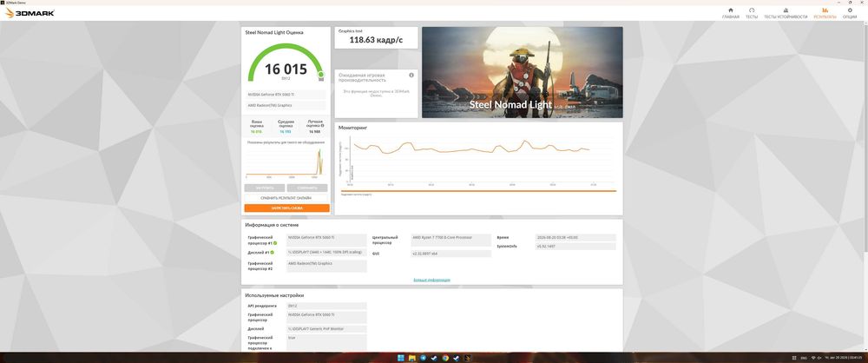The image size is (868, 363).
Task: Click СРАВНИТЬ РЕЗУЛЬТАТ ОНЛАЙН button
Action: pos(286,198)
